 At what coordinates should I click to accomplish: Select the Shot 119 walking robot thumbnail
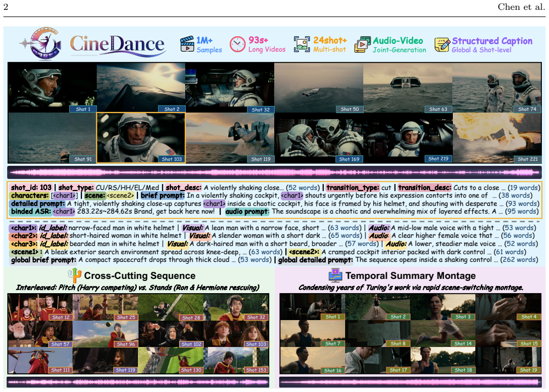coord(230,137)
